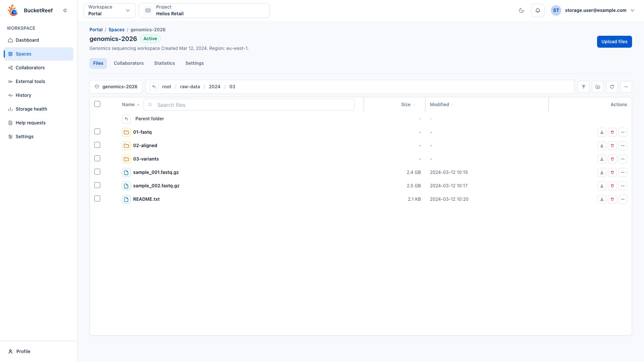
Task: Open Help requests in sidebar
Action: (x=39, y=123)
